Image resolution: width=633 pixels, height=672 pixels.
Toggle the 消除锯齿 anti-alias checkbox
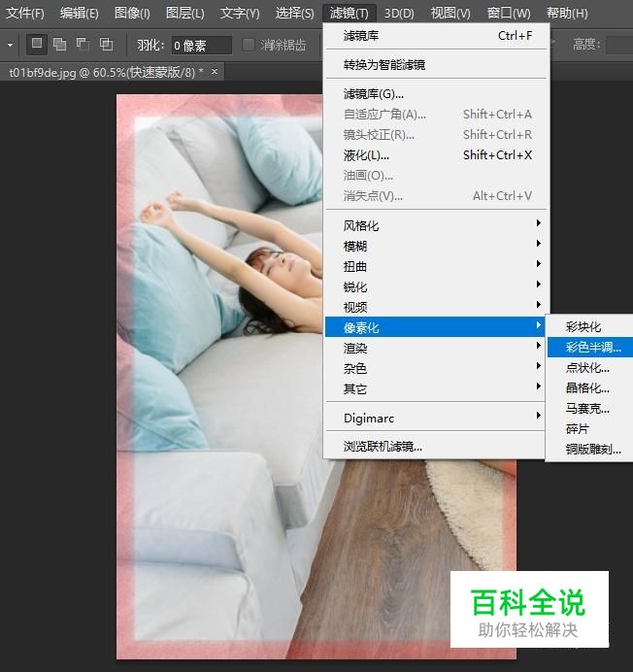click(249, 45)
